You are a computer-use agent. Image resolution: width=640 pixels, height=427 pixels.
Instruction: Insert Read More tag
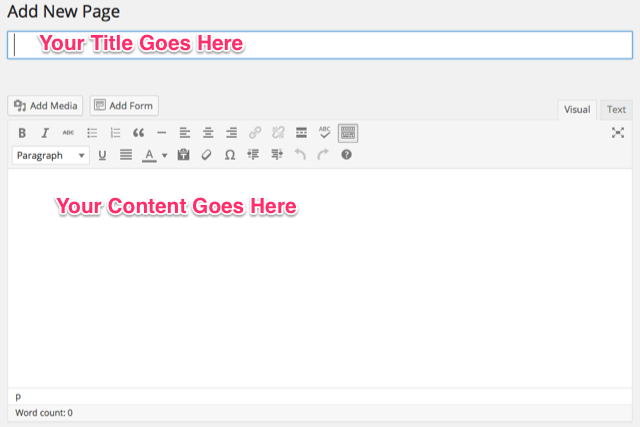301,133
